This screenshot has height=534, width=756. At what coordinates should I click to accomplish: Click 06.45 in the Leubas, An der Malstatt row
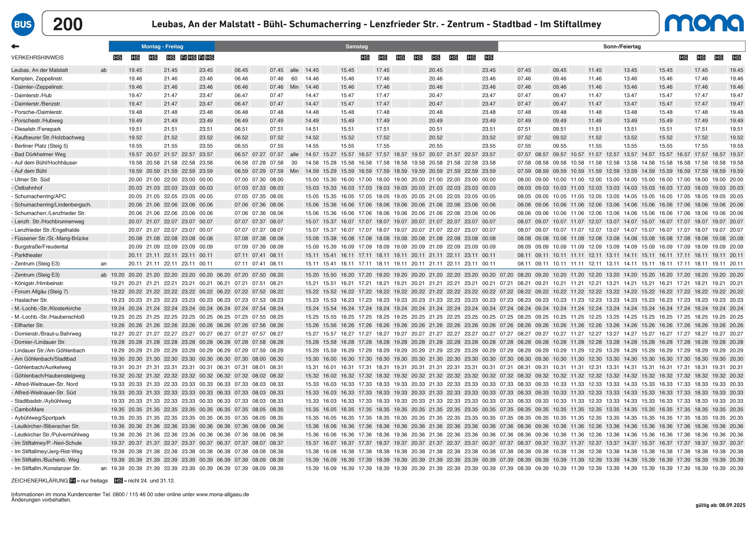click(x=241, y=70)
